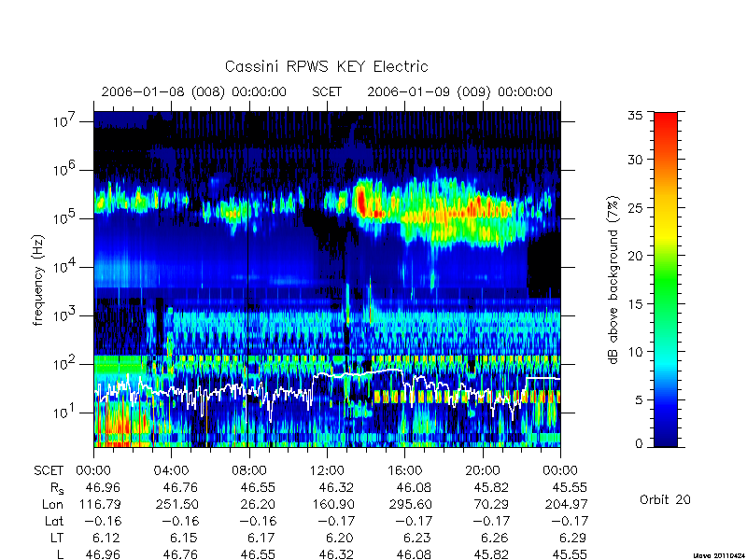Screen dimensions: 747x560
Task: Select local time value 6.26
Action: (495, 539)
